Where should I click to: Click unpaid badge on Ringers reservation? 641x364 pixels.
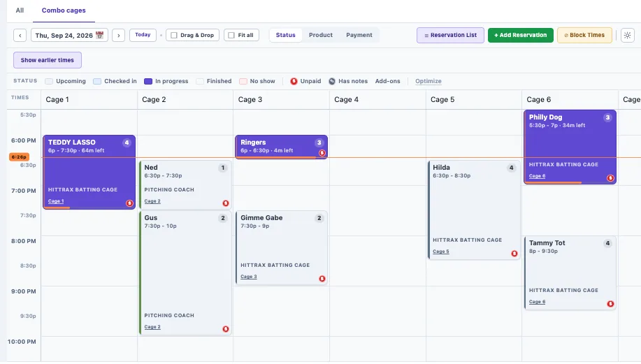tap(322, 153)
